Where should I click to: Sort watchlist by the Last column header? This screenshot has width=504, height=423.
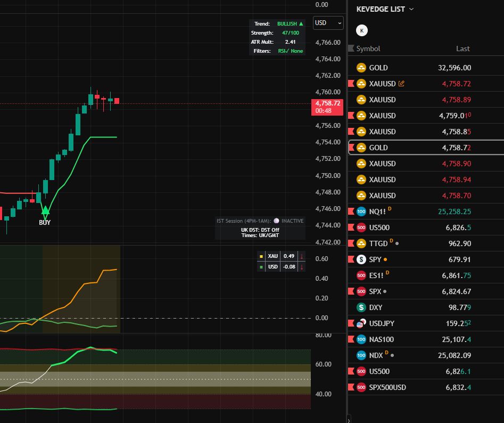coord(462,48)
